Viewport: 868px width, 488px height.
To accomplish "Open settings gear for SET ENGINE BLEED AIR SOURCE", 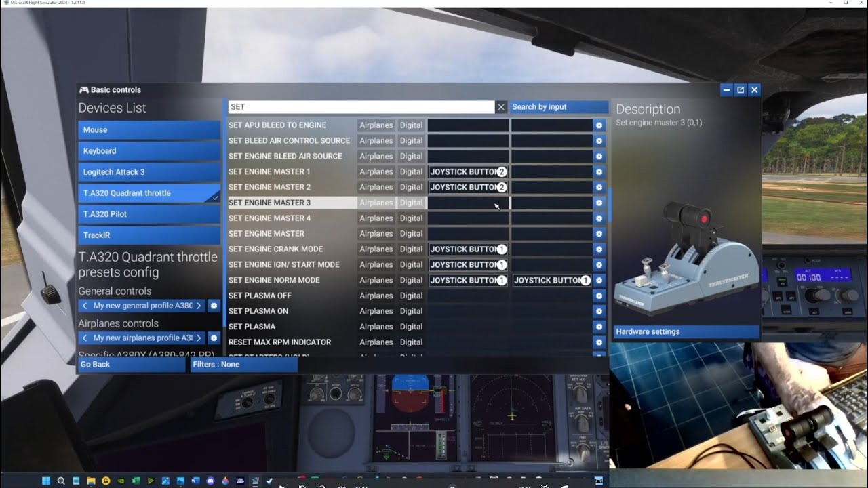I will point(599,157).
